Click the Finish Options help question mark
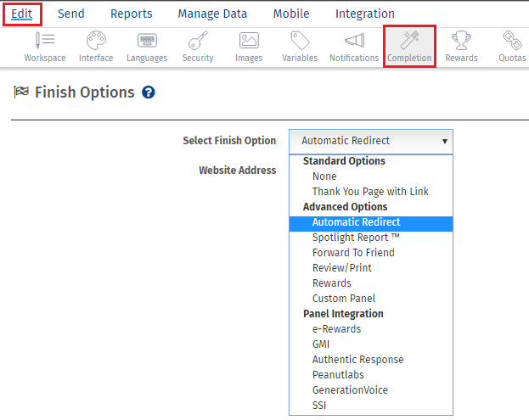529x420 pixels. point(149,92)
